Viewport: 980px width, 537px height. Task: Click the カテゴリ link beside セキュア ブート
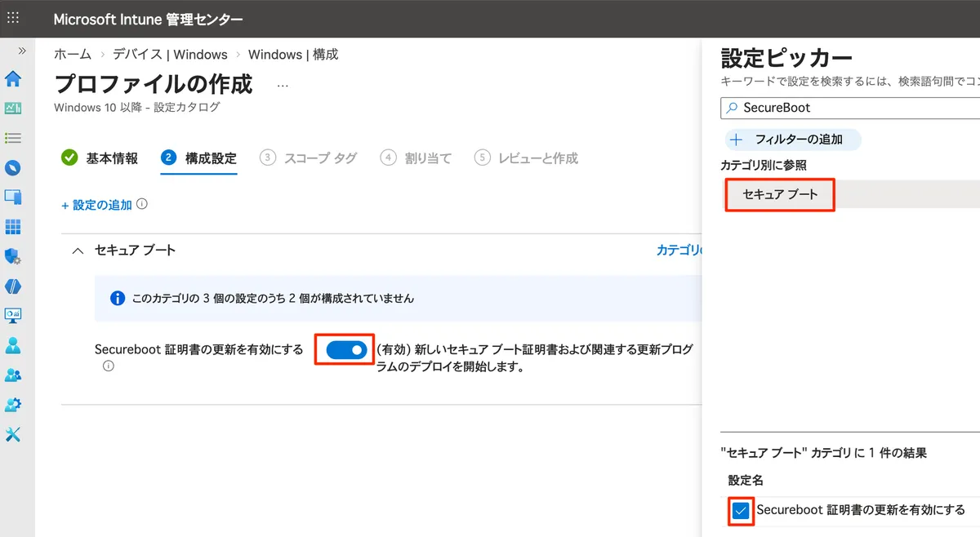(x=679, y=251)
